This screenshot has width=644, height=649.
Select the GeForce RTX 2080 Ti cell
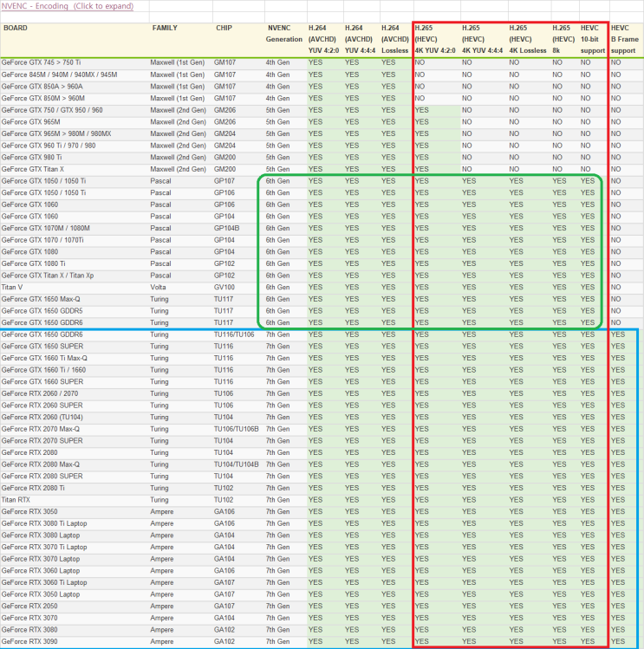coord(33,488)
